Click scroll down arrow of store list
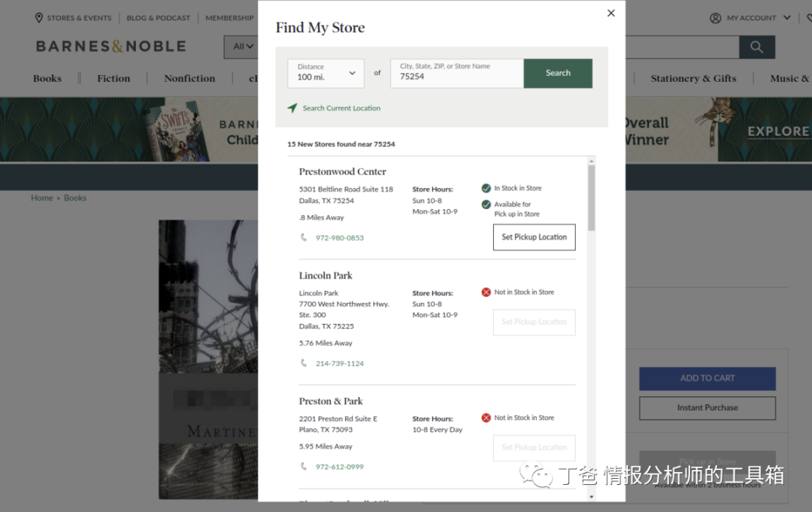Screen dimensions: 812x512 pos(592,497)
